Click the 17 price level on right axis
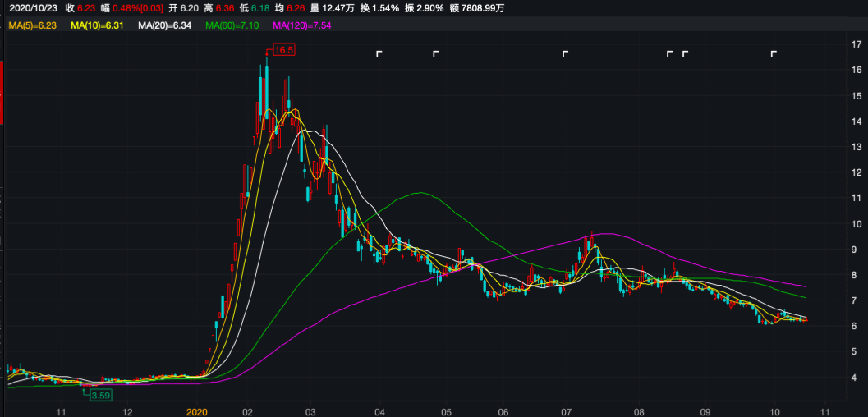 (x=857, y=44)
